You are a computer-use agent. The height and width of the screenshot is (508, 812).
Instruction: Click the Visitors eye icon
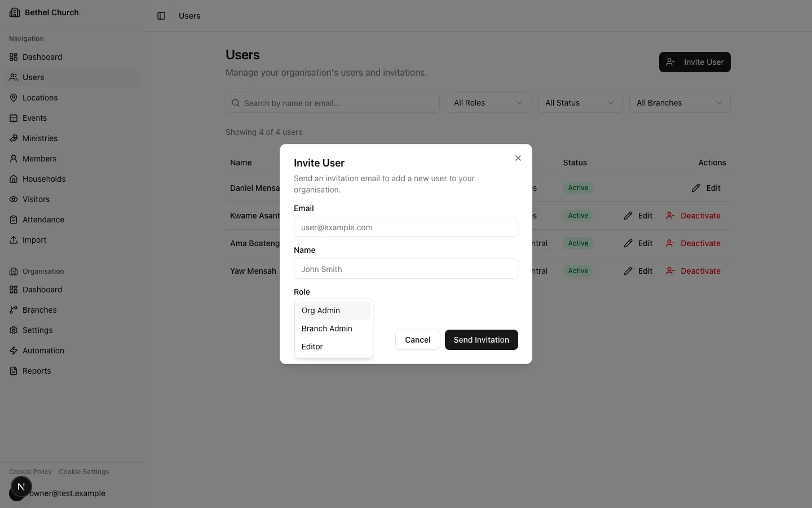click(14, 199)
